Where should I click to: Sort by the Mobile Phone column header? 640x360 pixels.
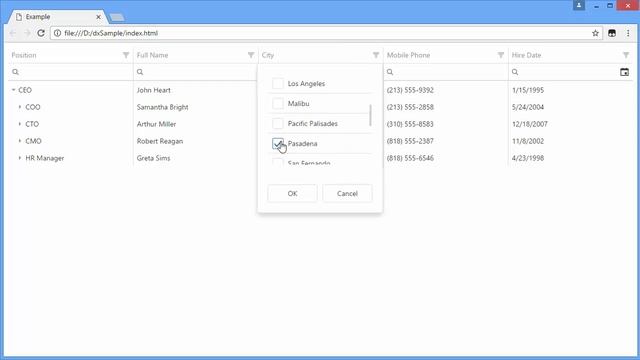pos(408,55)
